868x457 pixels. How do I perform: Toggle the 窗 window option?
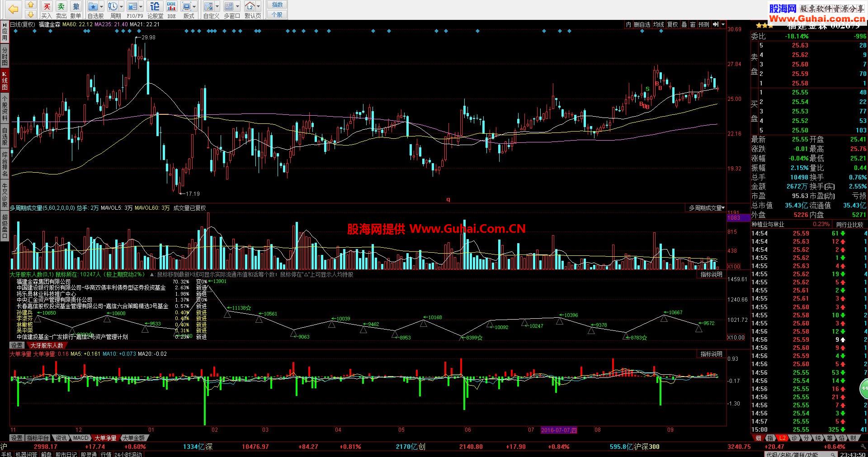click(x=693, y=24)
